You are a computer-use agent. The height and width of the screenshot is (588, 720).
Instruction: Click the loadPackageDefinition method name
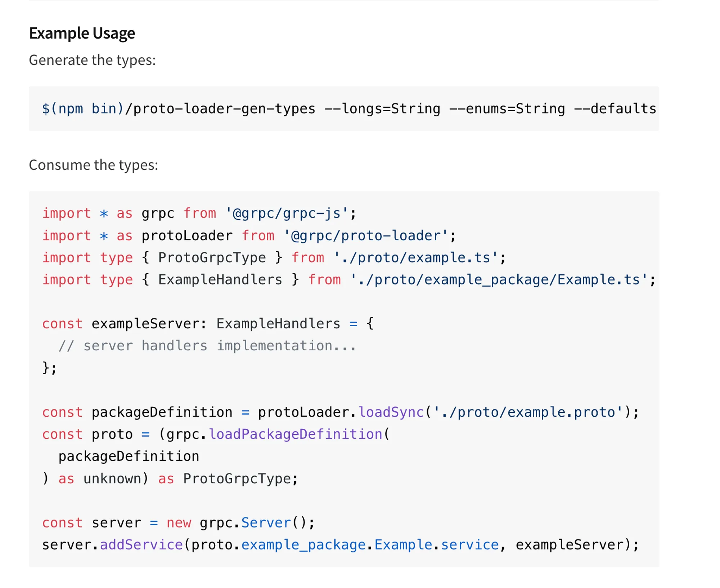click(295, 434)
